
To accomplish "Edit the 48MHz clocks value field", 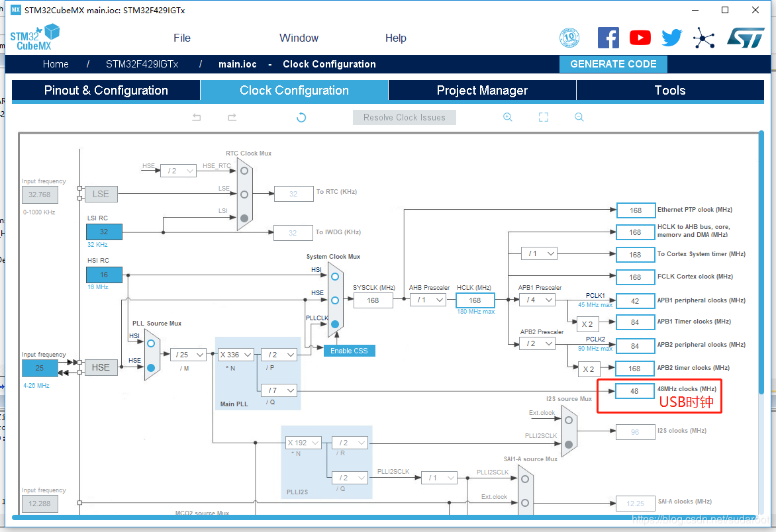I will click(635, 391).
